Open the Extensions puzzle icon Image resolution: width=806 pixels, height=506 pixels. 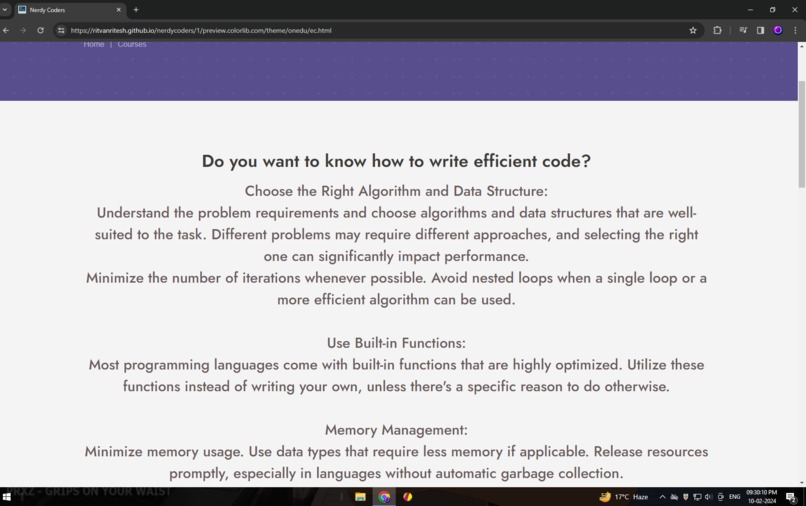(x=718, y=30)
